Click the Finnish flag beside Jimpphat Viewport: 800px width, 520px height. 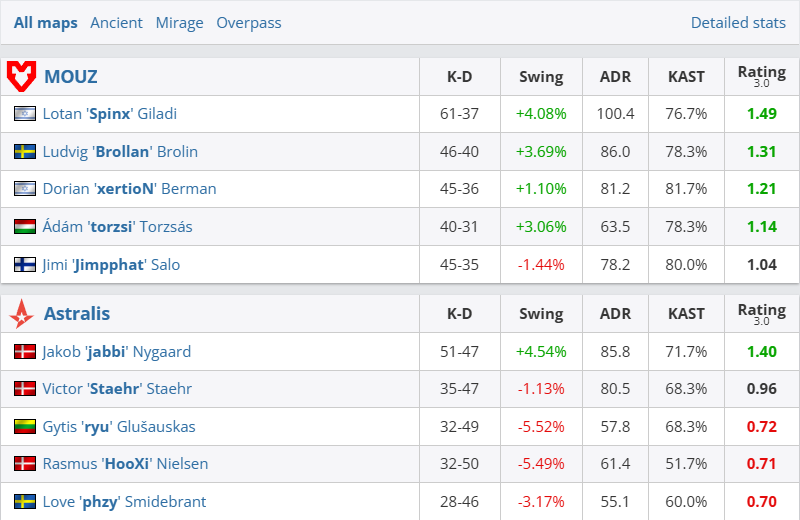coord(25,265)
